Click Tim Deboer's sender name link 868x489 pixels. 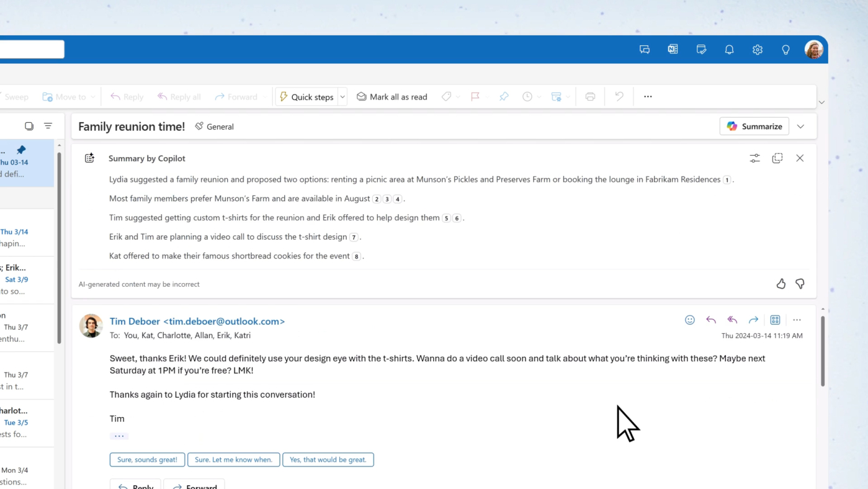(197, 321)
